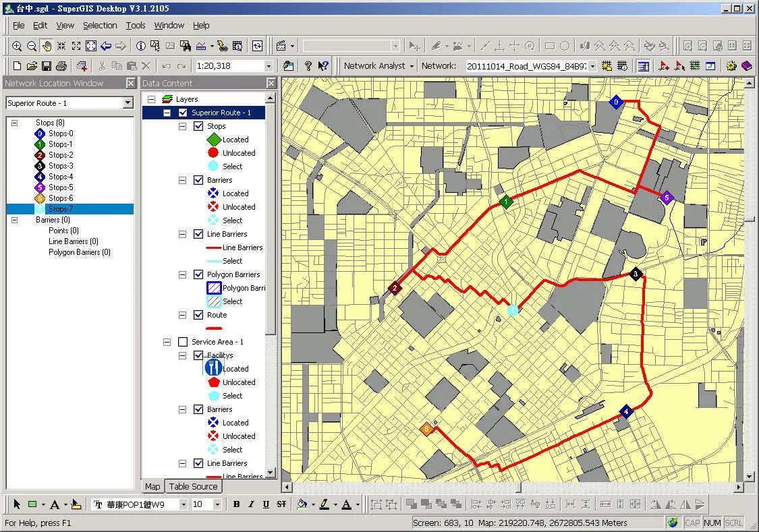The height and width of the screenshot is (532, 759).
Task: Click the Save diskette icon
Action: [x=47, y=66]
